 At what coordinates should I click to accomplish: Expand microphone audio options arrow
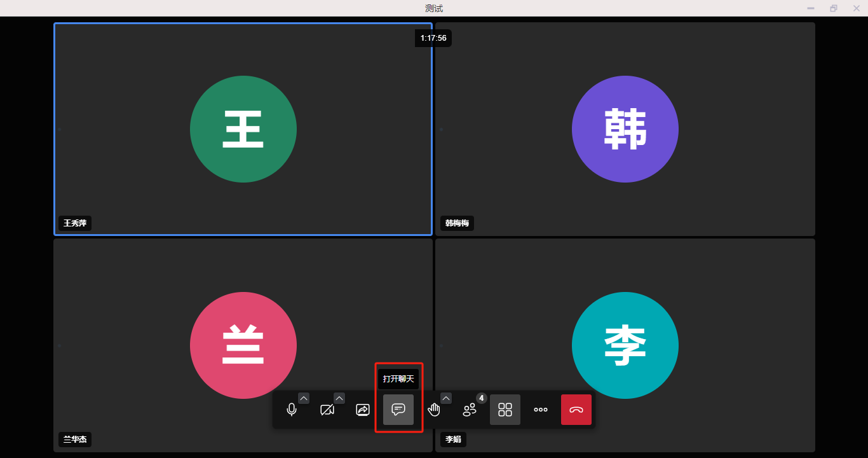click(304, 398)
